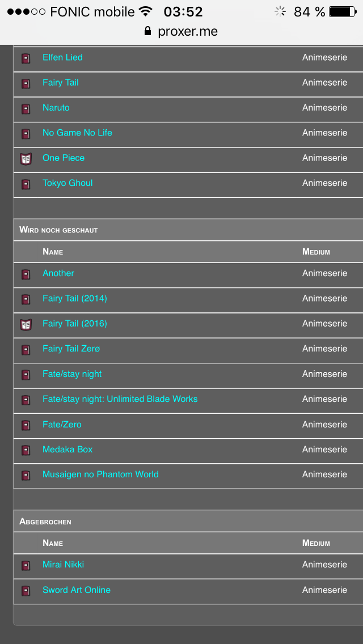363x644 pixels.
Task: Open the Fairy Tail (2014) link
Action: point(75,298)
